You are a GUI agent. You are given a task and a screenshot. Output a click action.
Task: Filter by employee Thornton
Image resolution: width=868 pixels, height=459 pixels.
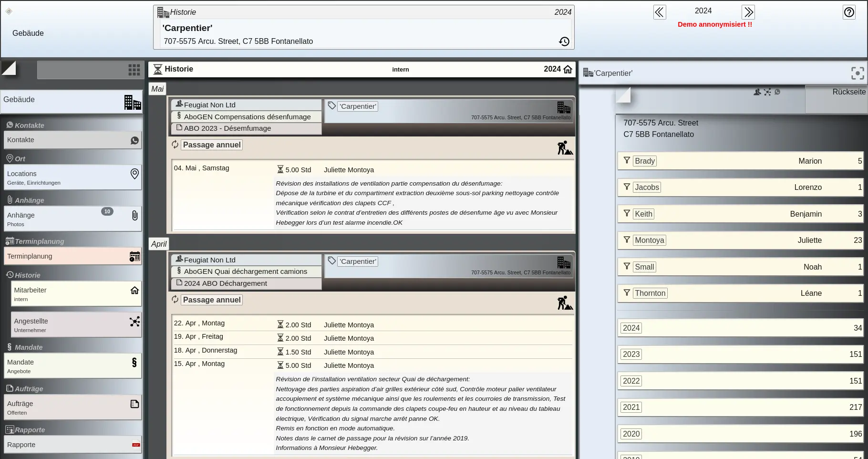(x=741, y=293)
